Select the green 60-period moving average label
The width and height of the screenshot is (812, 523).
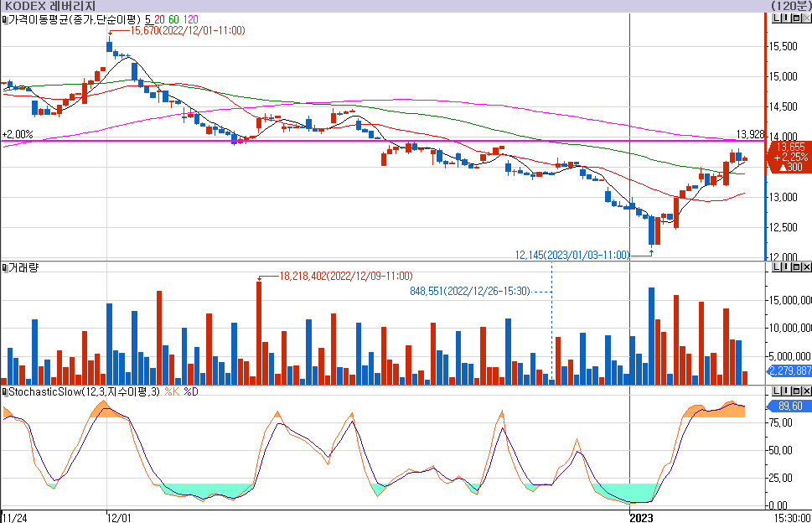pyautogui.click(x=174, y=19)
